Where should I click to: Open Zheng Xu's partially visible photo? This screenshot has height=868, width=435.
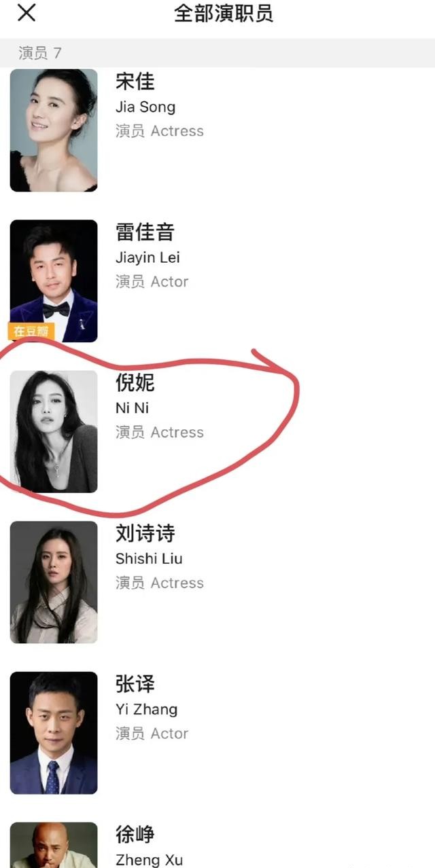[x=54, y=845]
